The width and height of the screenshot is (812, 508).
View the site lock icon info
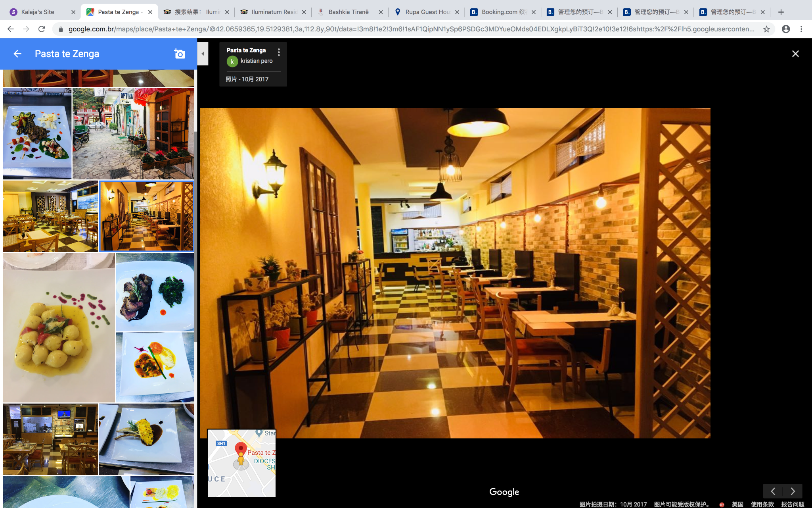[61, 29]
